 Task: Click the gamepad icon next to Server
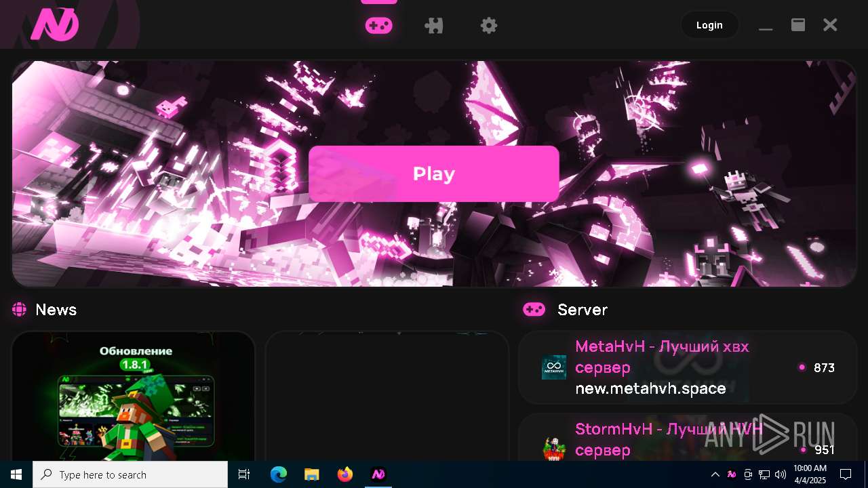click(x=534, y=310)
